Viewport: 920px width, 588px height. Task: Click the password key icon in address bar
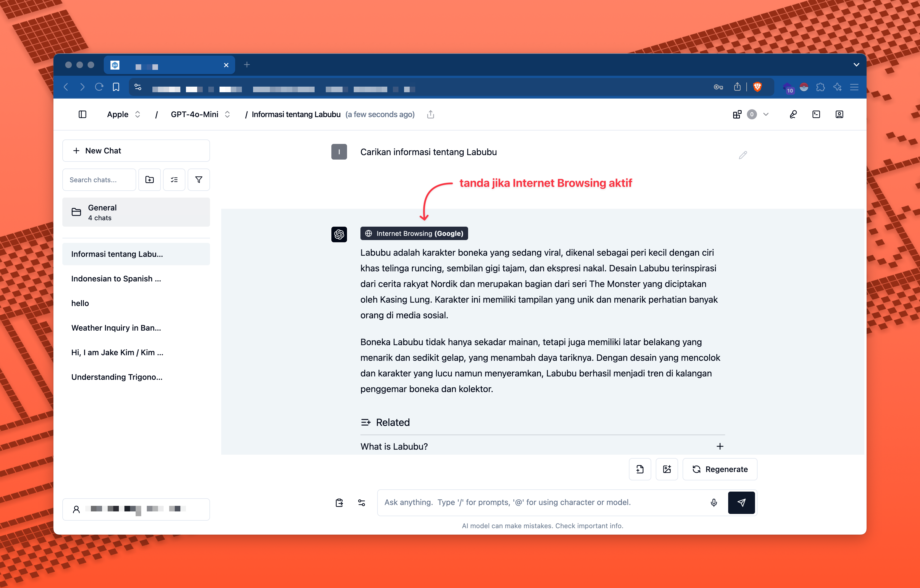718,87
